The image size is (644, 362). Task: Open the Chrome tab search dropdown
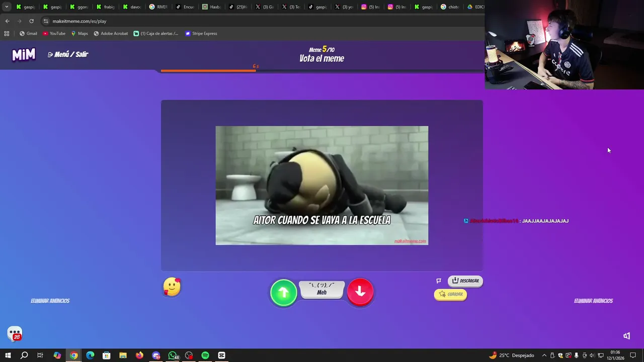[7, 7]
